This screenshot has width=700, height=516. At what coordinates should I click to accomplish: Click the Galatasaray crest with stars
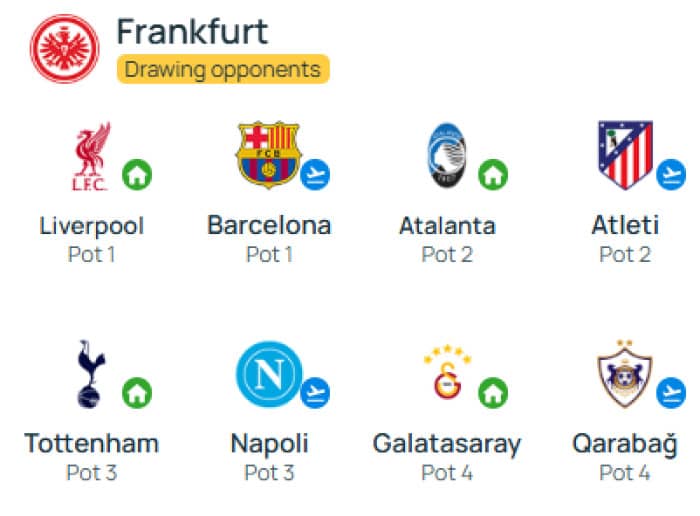447,371
